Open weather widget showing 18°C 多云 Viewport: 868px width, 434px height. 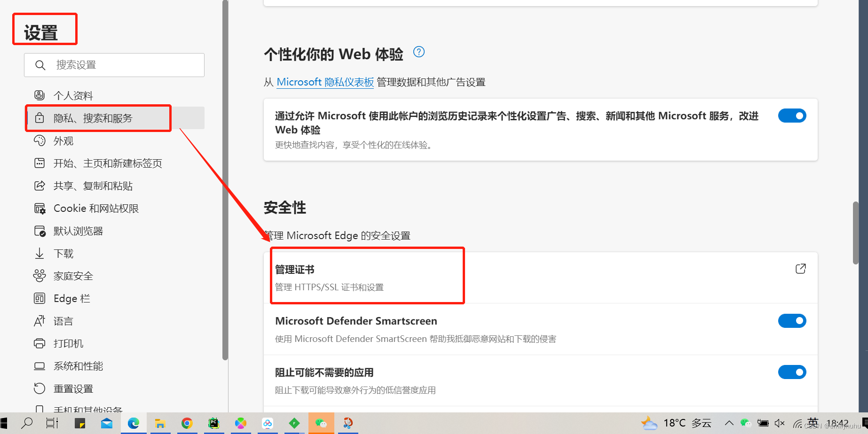click(x=677, y=423)
